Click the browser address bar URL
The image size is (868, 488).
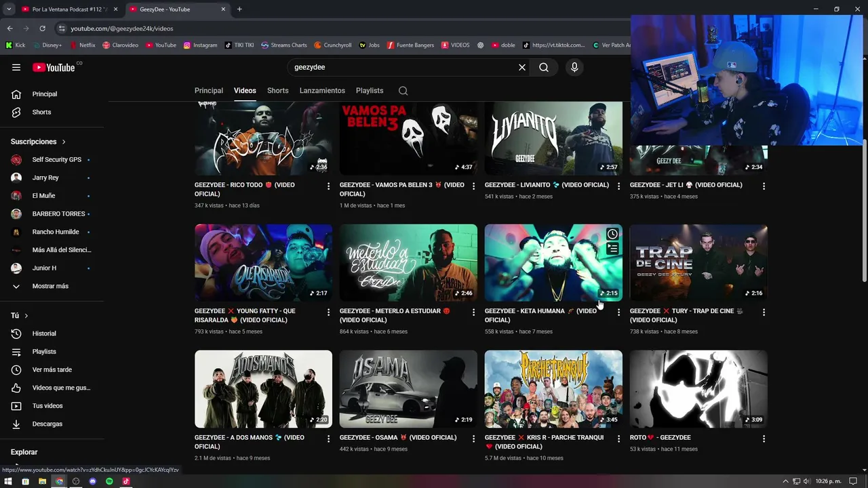click(x=122, y=28)
